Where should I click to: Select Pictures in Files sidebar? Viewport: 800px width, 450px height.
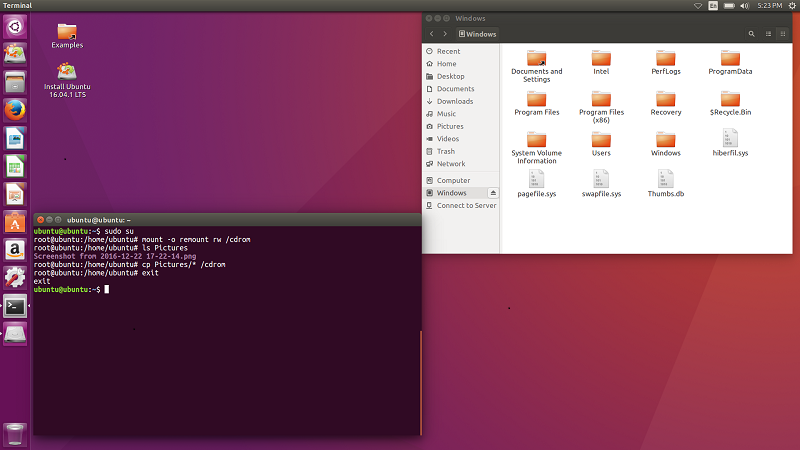(x=461, y=126)
